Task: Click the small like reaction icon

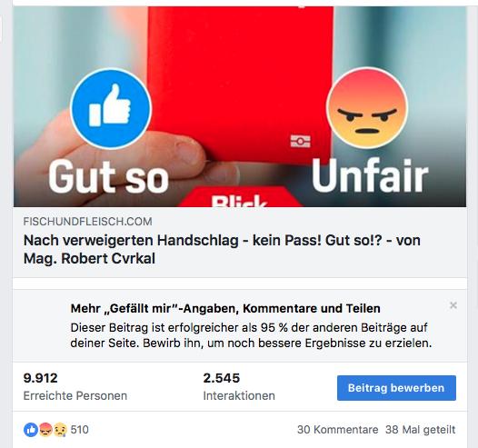Action: point(31,430)
